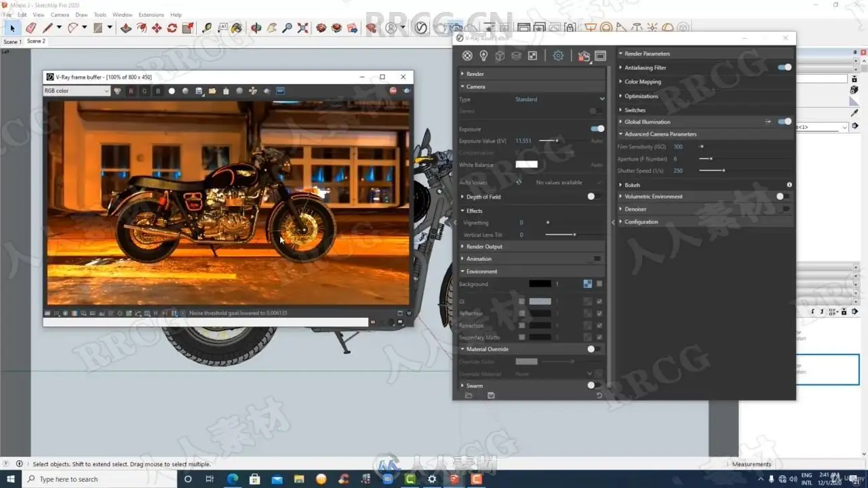Open the Extensions menu
868x488 pixels.
[x=151, y=14]
